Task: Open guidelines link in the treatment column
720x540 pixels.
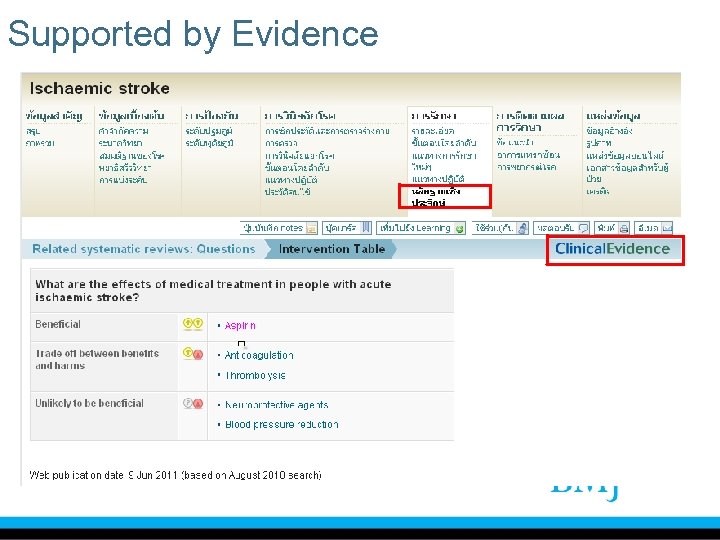Action: [438, 179]
